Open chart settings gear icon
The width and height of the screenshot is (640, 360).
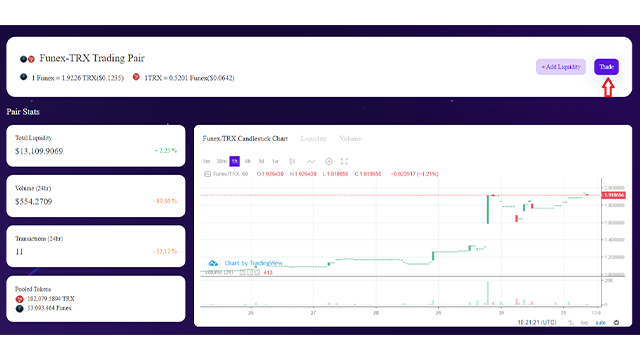[329, 161]
